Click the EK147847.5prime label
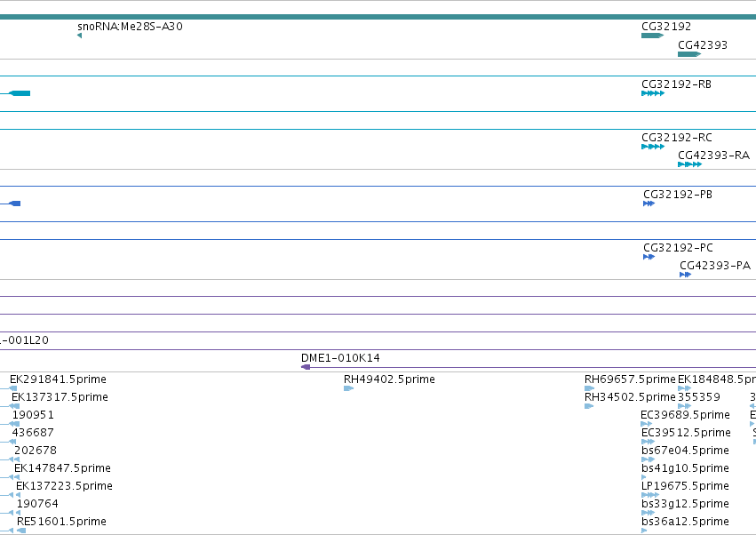The width and height of the screenshot is (756, 535). [x=62, y=468]
